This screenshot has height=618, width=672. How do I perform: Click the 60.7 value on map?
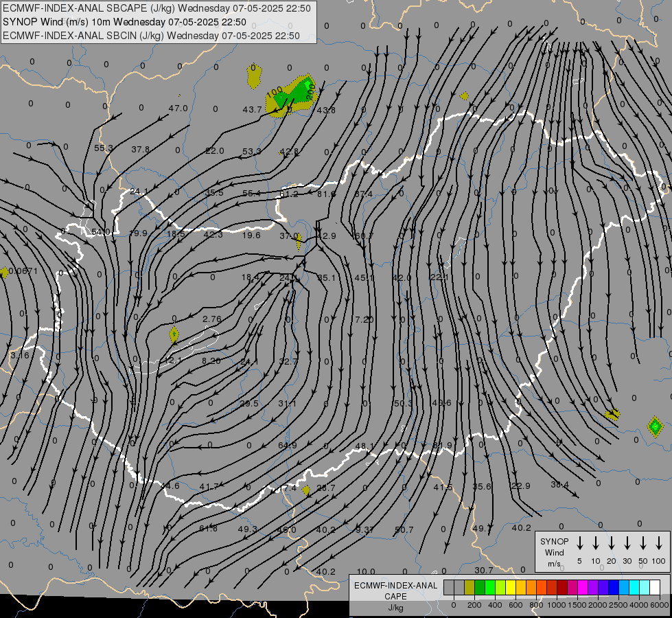[x=364, y=236]
